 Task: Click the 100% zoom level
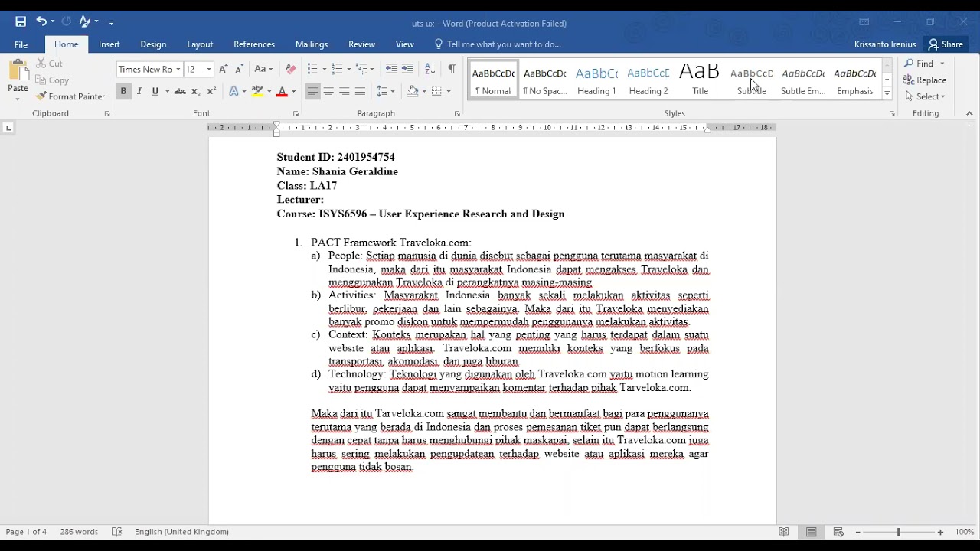pyautogui.click(x=964, y=532)
